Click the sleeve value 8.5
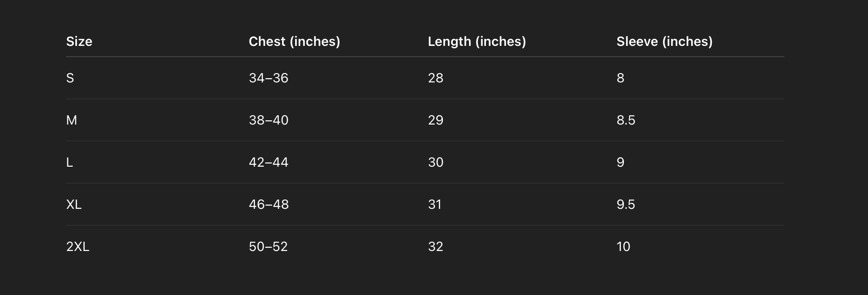The width and height of the screenshot is (868, 295). 626,120
